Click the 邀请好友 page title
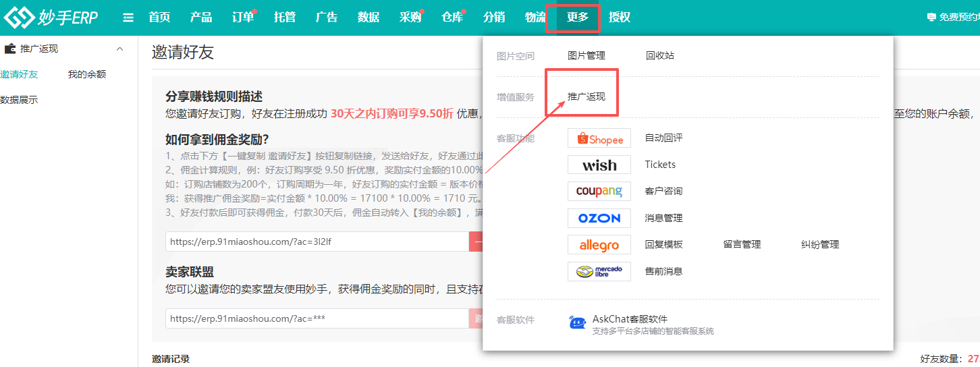Image resolution: width=980 pixels, height=367 pixels. pos(183,52)
